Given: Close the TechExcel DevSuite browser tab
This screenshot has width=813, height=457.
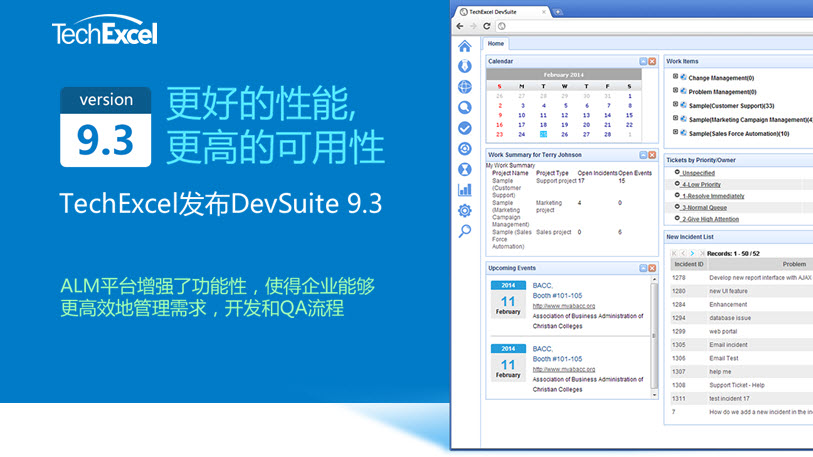Looking at the screenshot, I should [544, 11].
